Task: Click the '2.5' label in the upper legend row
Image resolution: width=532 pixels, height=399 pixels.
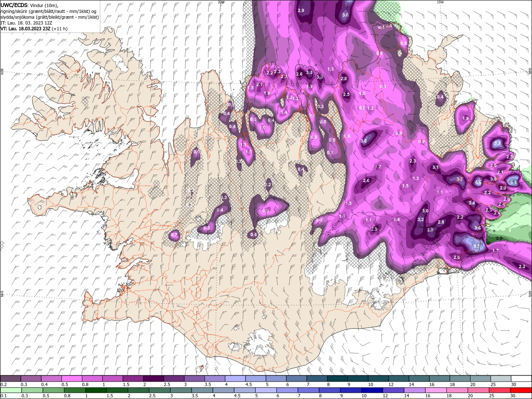Action: (x=167, y=384)
